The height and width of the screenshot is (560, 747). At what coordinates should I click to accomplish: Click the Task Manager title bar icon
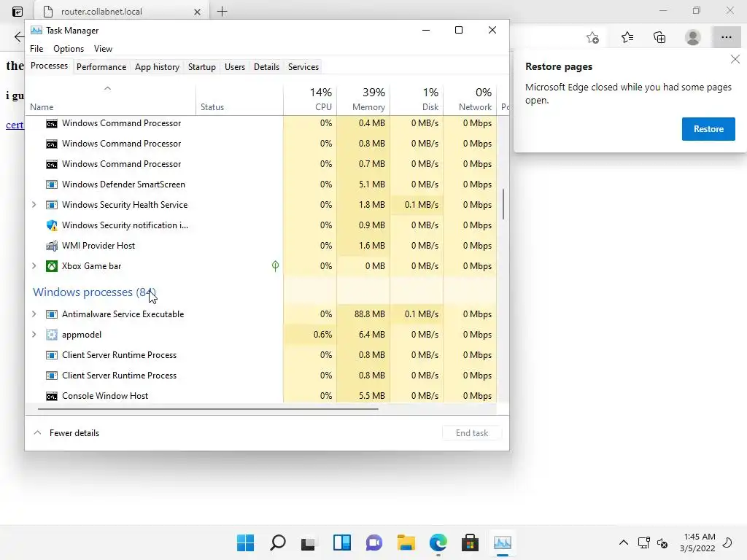(x=36, y=30)
